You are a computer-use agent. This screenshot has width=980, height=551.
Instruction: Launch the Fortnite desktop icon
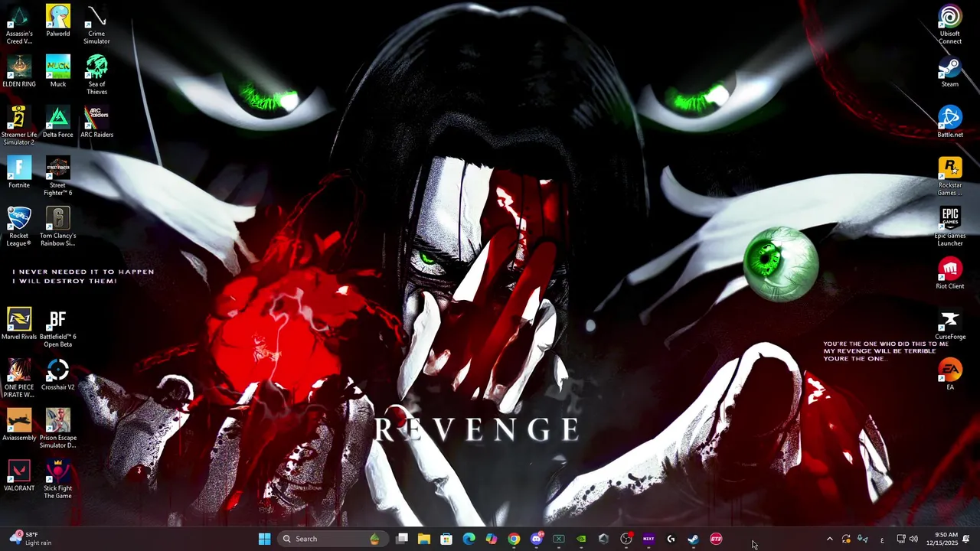(19, 172)
